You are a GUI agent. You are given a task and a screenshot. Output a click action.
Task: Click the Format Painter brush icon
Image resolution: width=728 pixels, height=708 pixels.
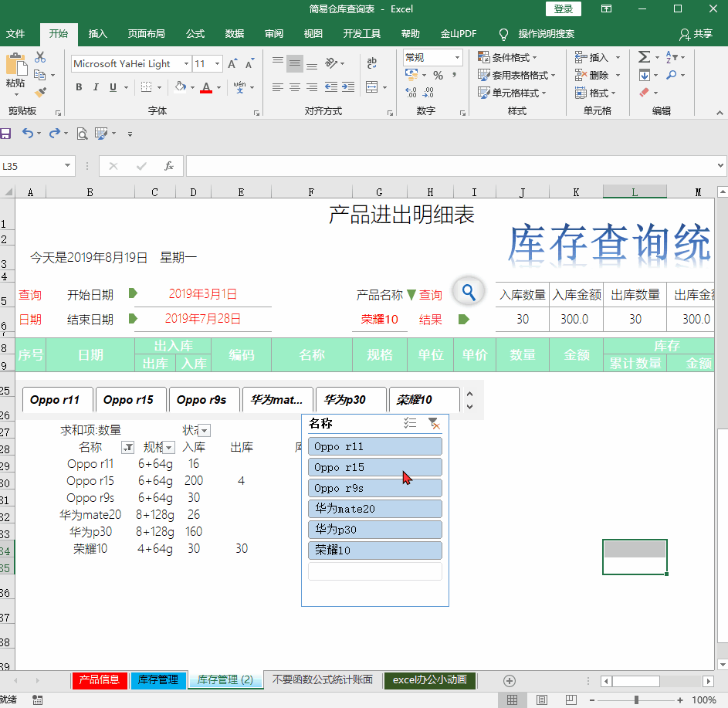point(40,92)
